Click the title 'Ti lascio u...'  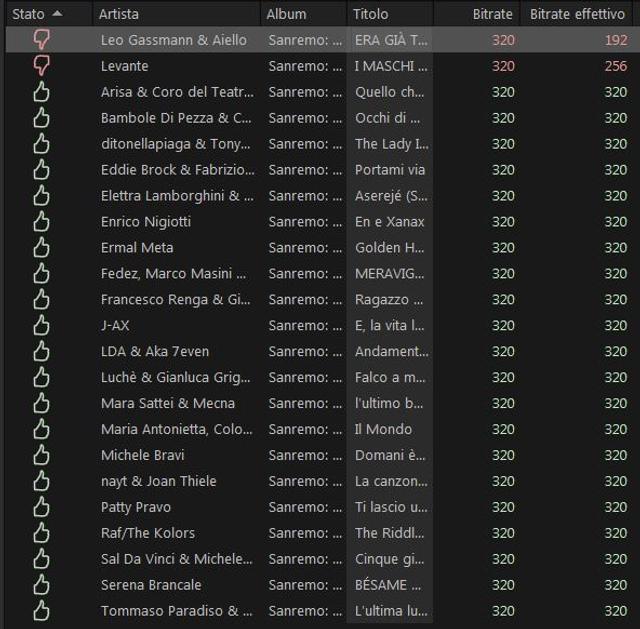coord(391,507)
